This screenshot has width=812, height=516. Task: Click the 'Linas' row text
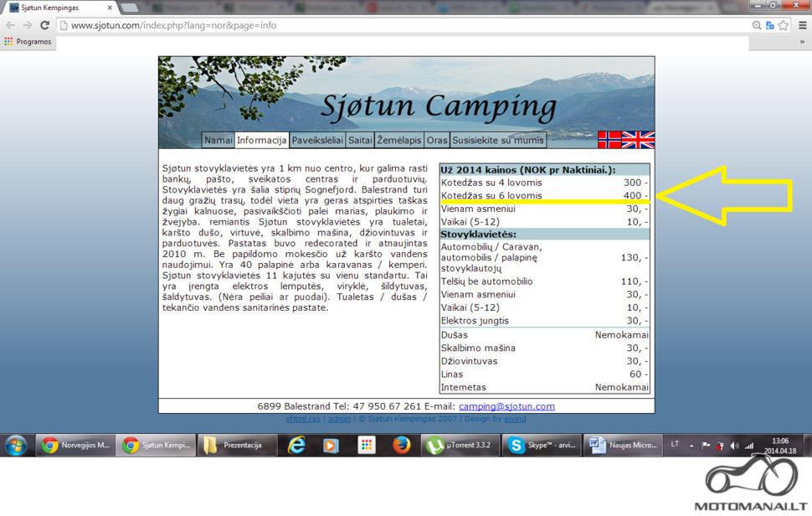coord(452,374)
